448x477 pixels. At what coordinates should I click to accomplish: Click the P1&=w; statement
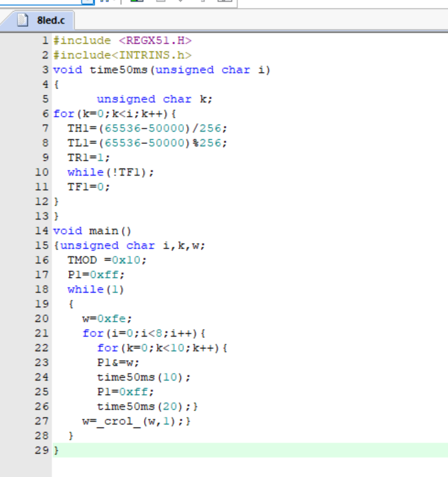118,362
